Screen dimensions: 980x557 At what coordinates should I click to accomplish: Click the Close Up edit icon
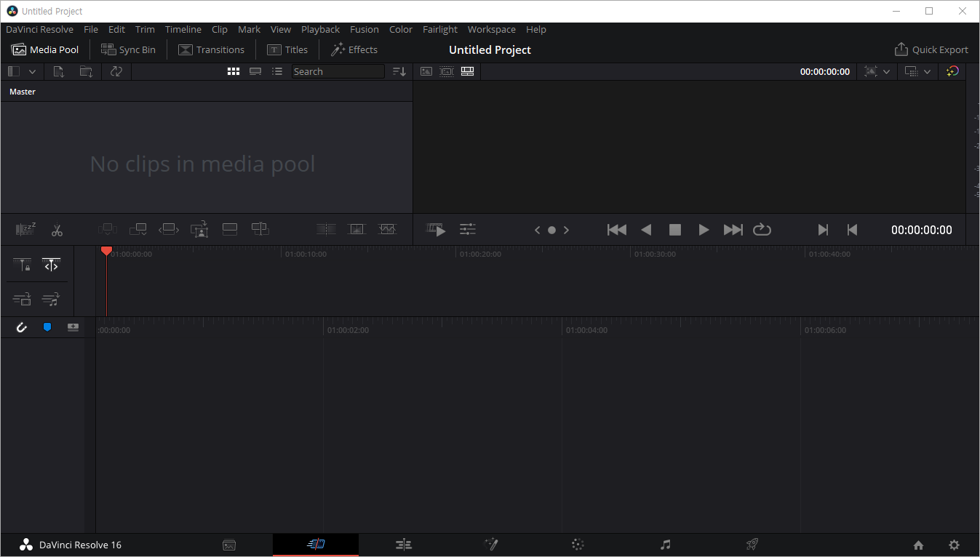(x=199, y=230)
